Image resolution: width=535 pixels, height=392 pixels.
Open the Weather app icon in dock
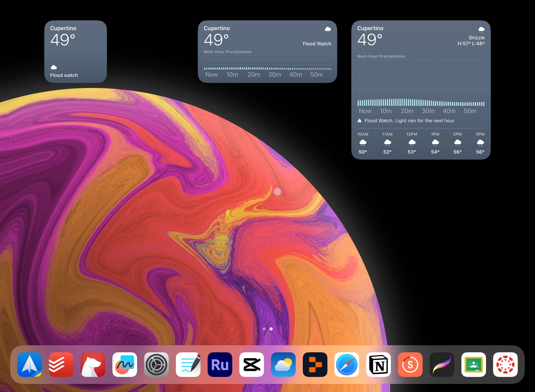coord(283,364)
